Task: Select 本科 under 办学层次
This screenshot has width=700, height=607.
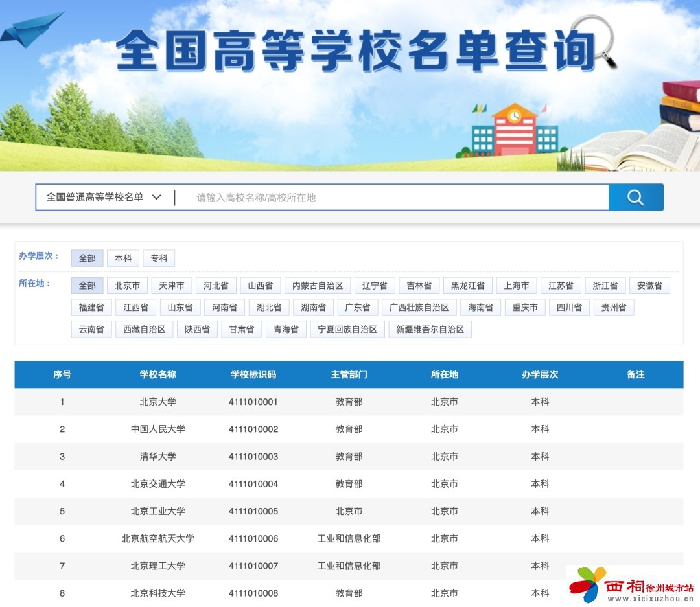Action: coord(122,258)
